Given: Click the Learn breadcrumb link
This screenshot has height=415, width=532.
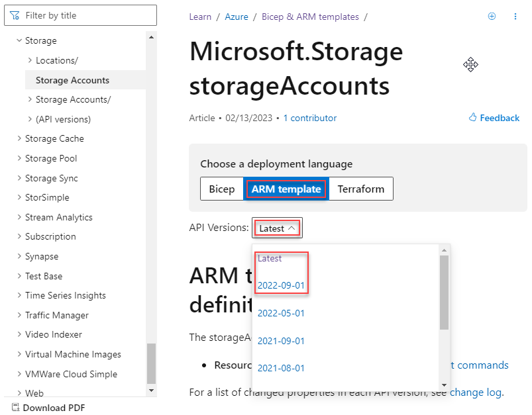Looking at the screenshot, I should [x=200, y=17].
